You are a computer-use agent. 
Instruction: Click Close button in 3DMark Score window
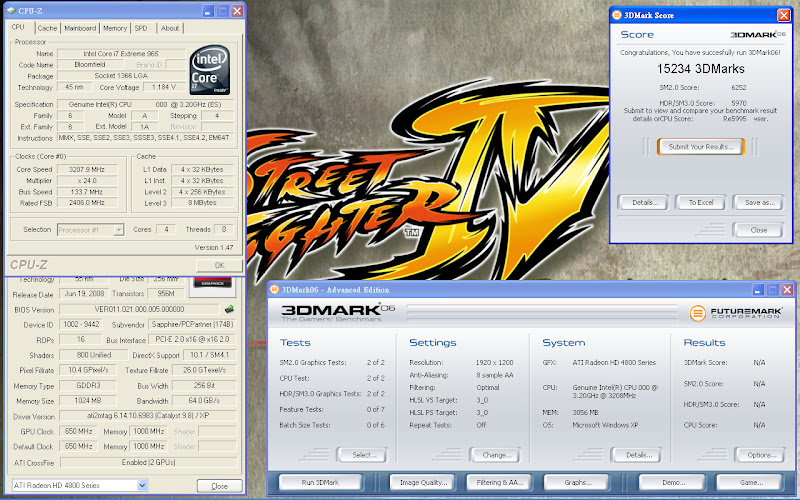(758, 230)
